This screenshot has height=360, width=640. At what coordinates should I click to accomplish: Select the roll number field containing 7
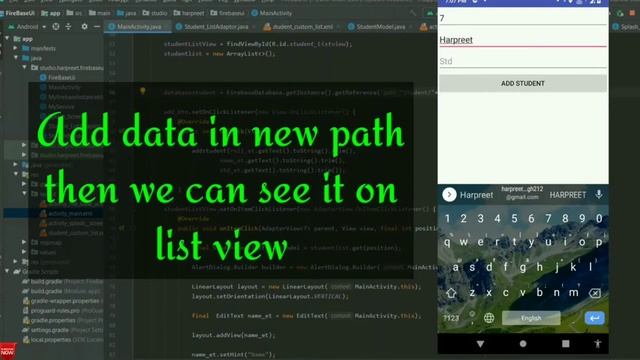522,18
